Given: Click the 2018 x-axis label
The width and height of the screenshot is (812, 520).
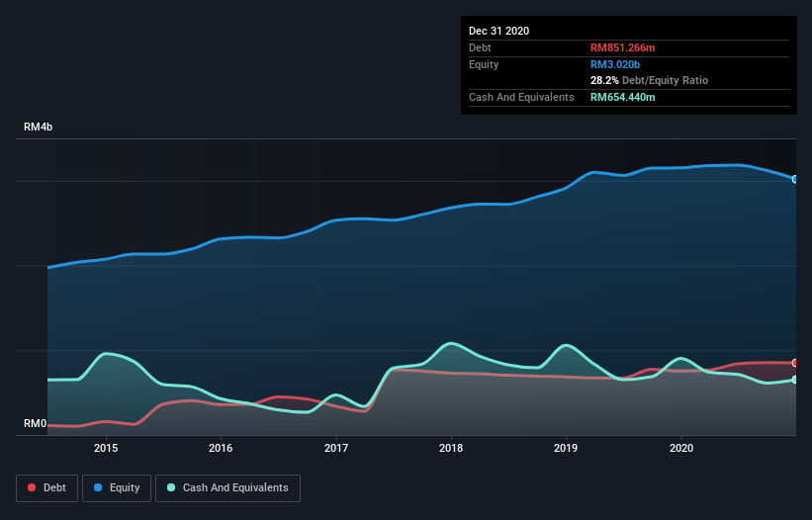Looking at the screenshot, I should (x=451, y=448).
